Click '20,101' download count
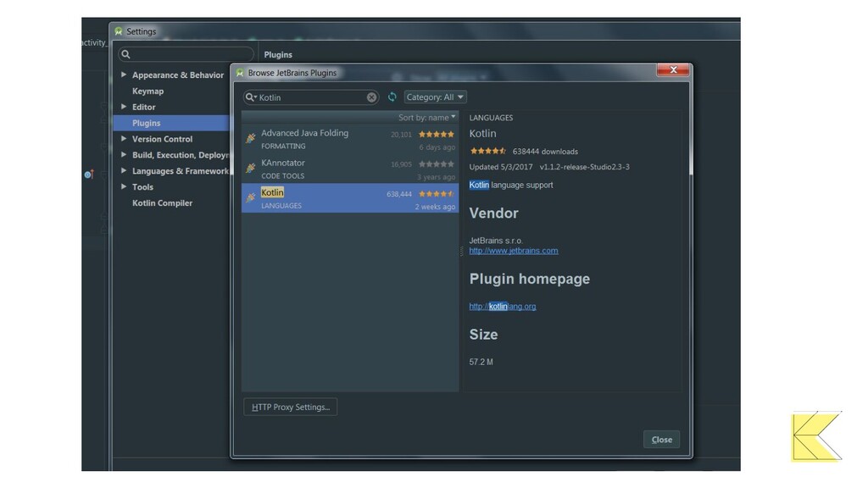This screenshot has height=488, width=868. click(x=401, y=135)
